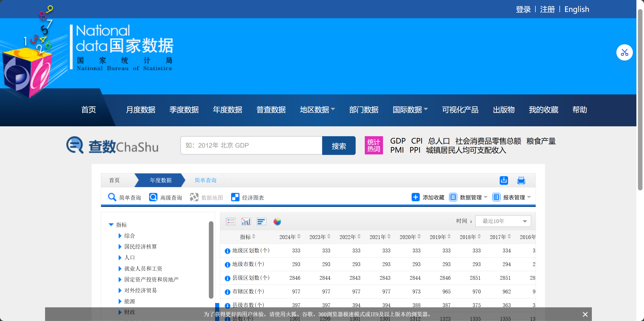
Task: Toggle sorting on the 2024年 column
Action: [299, 237]
